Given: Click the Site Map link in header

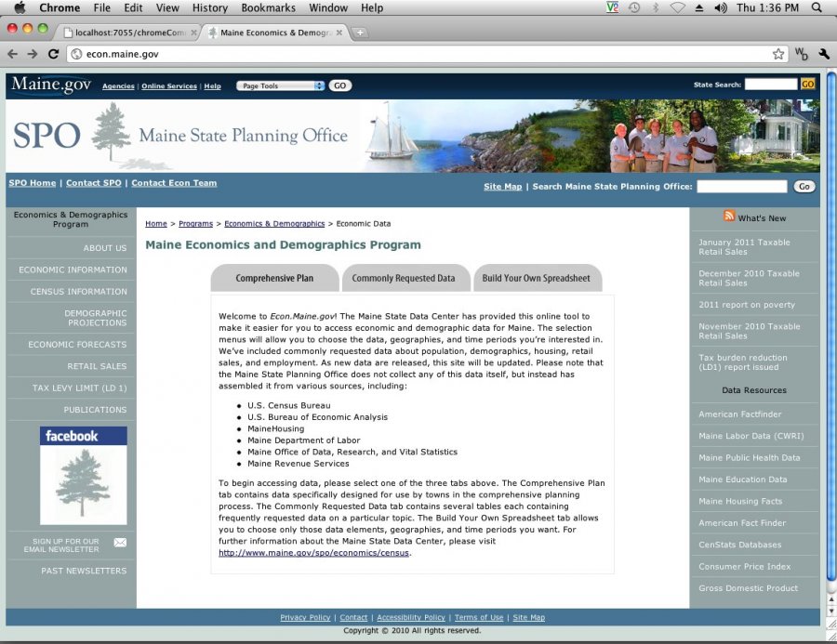Looking at the screenshot, I should click(503, 186).
